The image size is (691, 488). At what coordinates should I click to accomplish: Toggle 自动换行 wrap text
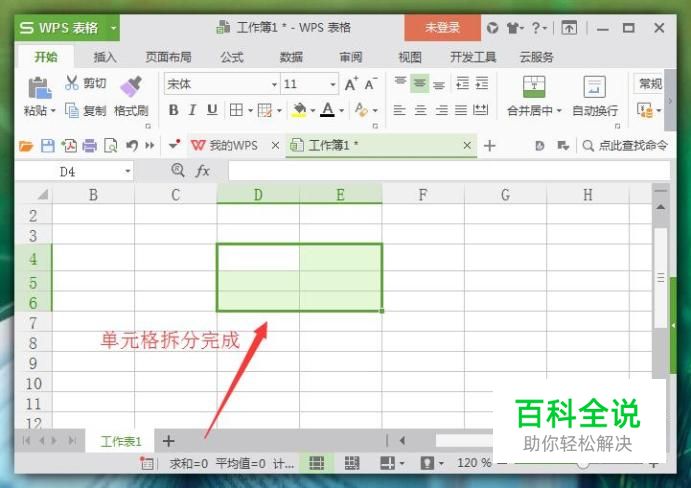coord(595,96)
